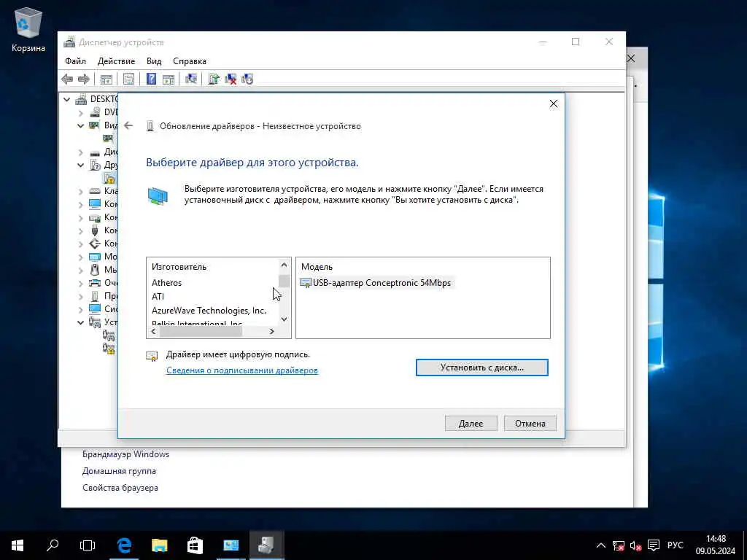Open Свойства браузера link in background window

120,488
